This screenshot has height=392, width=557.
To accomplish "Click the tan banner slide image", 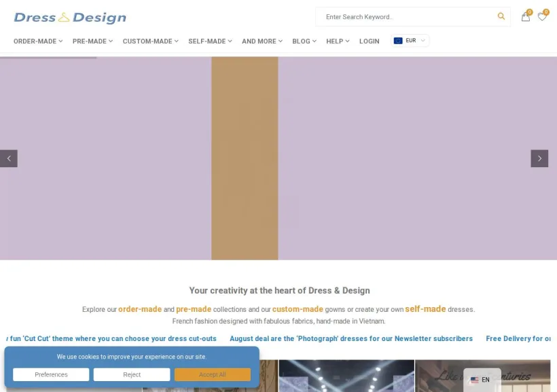I will point(245,158).
